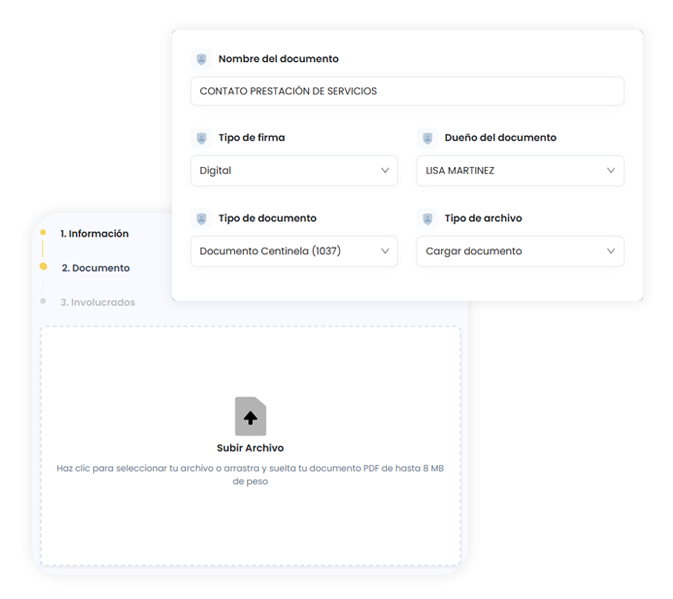Expand the Dueño del documento dropdown

click(519, 171)
